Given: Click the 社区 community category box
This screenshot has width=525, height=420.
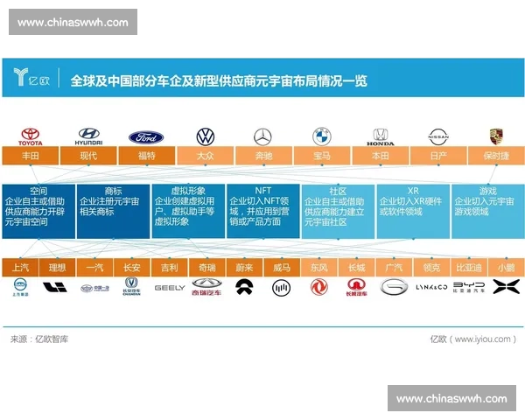Looking at the screenshot, I should tap(338, 211).
